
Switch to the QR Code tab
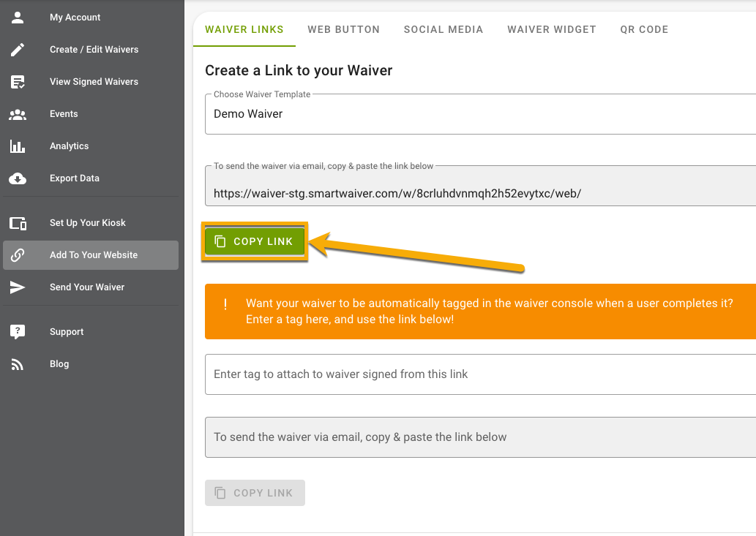(x=644, y=29)
